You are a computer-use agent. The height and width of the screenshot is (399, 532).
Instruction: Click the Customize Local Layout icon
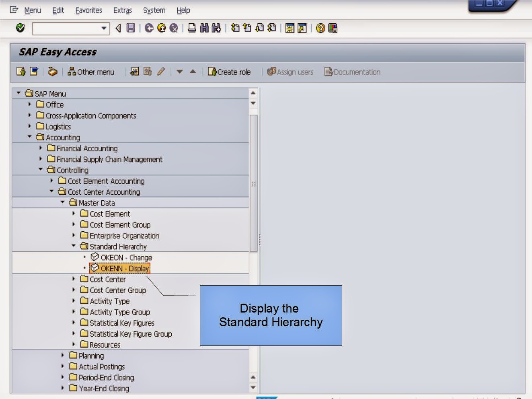333,28
